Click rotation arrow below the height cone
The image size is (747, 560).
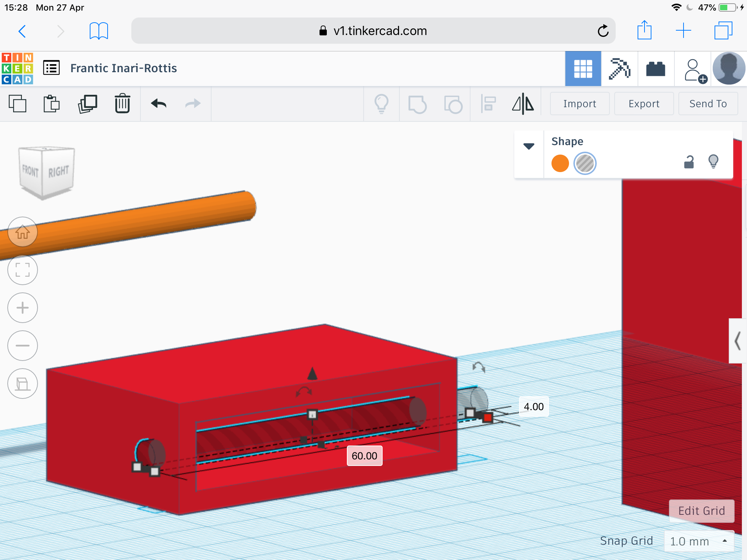click(304, 392)
